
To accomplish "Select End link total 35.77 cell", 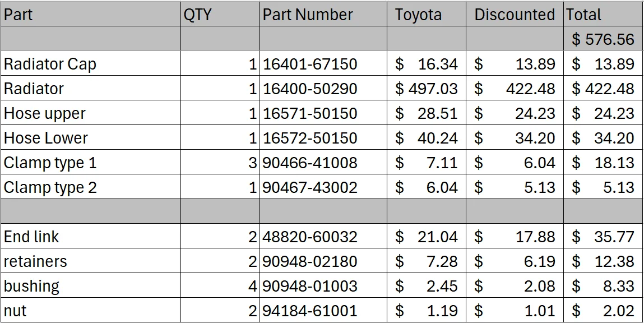I will [x=603, y=236].
